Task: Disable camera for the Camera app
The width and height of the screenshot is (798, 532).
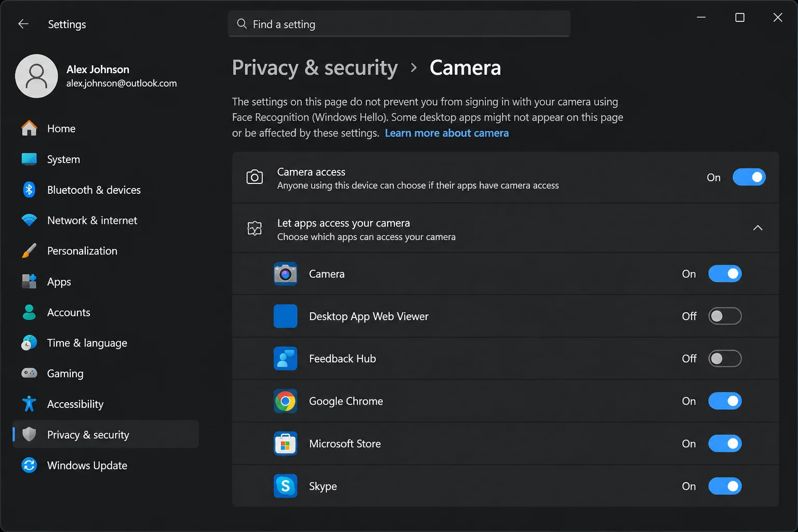Action: point(725,274)
